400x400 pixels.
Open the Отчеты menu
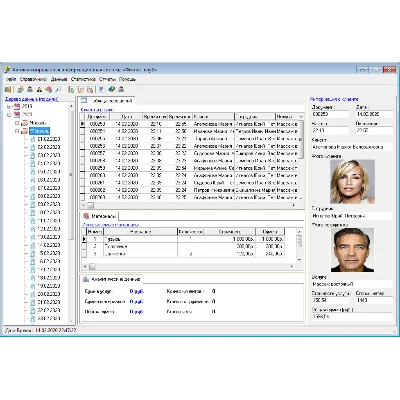(107, 79)
